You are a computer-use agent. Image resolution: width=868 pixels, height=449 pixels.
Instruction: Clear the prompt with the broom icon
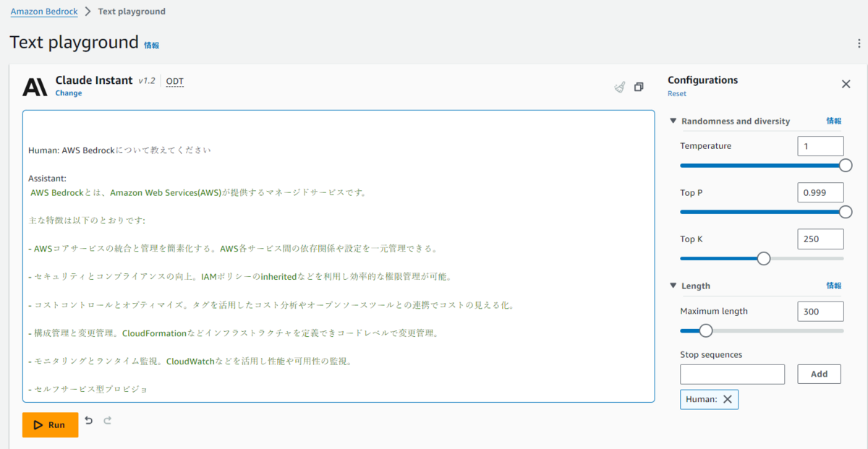620,87
